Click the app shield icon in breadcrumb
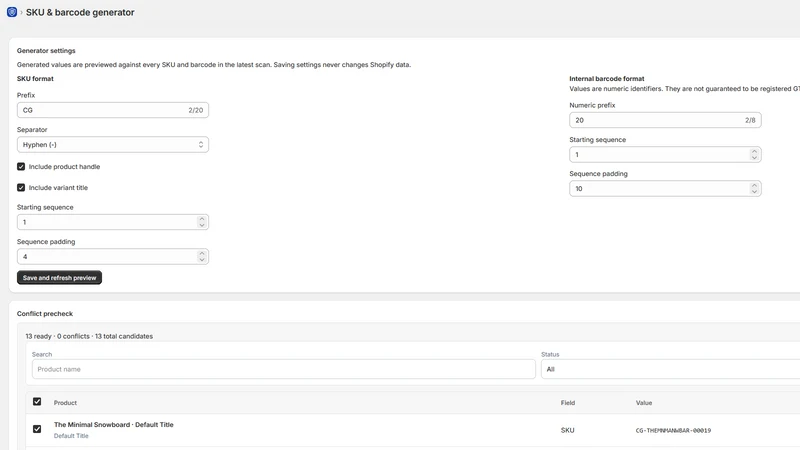The height and width of the screenshot is (450, 800). click(x=12, y=12)
